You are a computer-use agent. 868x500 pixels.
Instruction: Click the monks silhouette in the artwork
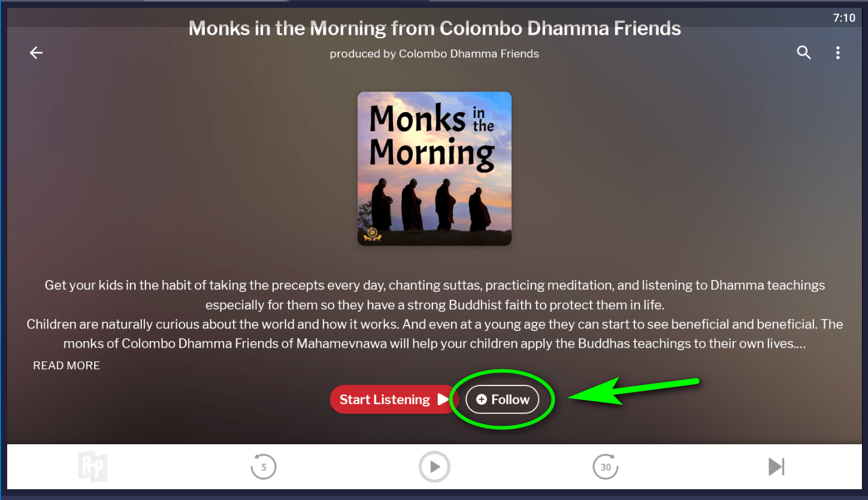coord(431,204)
